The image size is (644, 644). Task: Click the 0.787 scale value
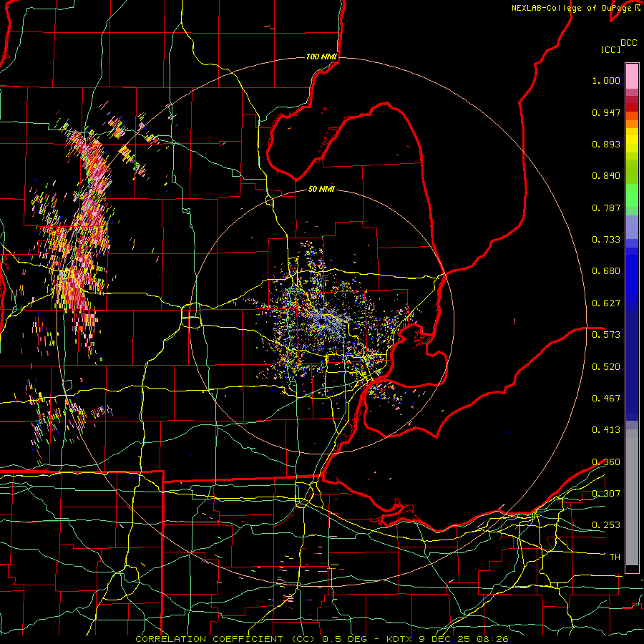point(606,208)
